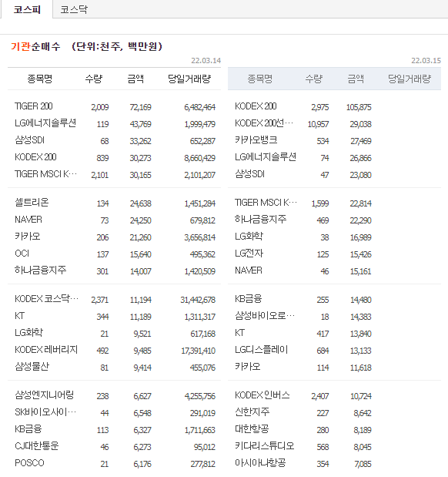This screenshot has width=448, height=477.
Task: Open TIGER 200 in the 22.03.14 list
Action: pos(34,106)
